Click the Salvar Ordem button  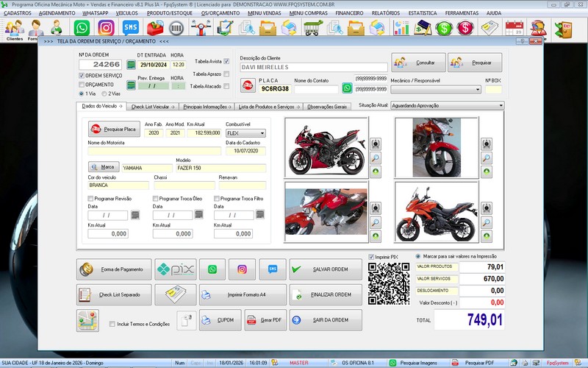coord(326,270)
